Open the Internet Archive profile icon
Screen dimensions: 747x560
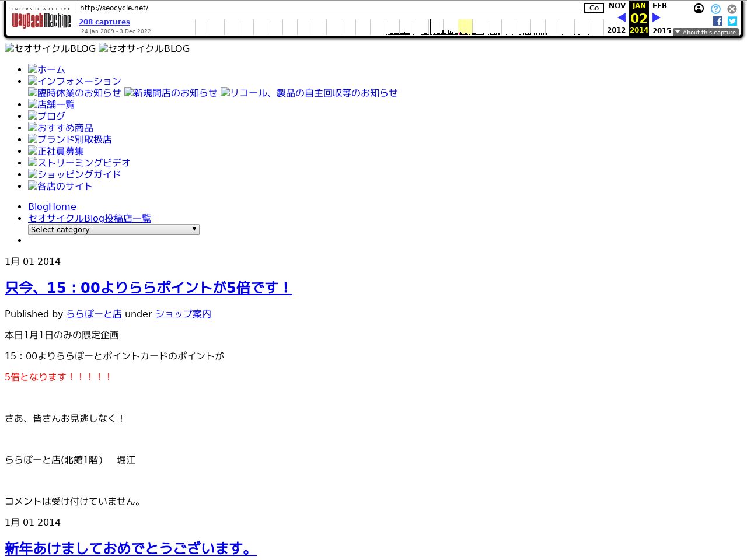699,9
